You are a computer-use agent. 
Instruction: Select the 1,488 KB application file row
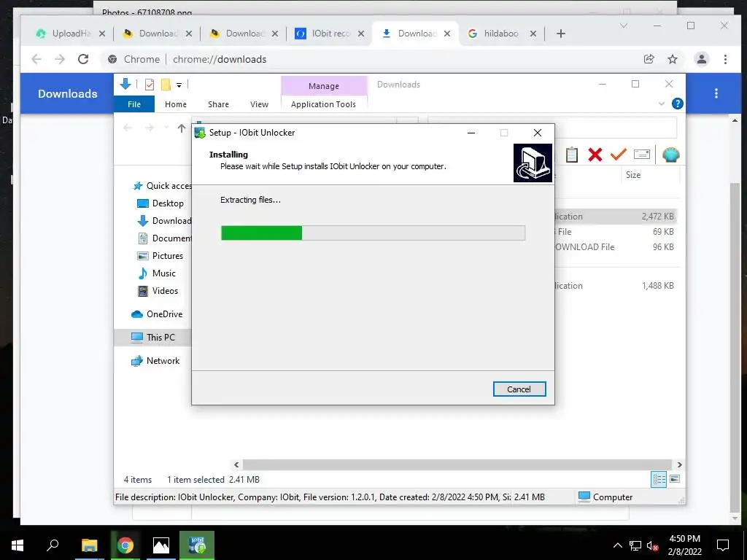[x=616, y=286]
